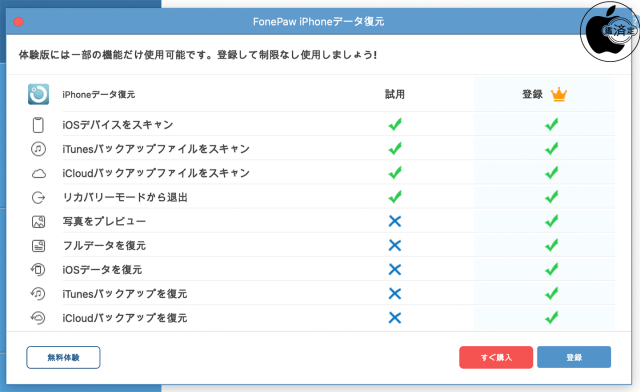Click the FonePaw iPhoneデータ復元 window title
This screenshot has height=392, width=640.
click(x=318, y=22)
